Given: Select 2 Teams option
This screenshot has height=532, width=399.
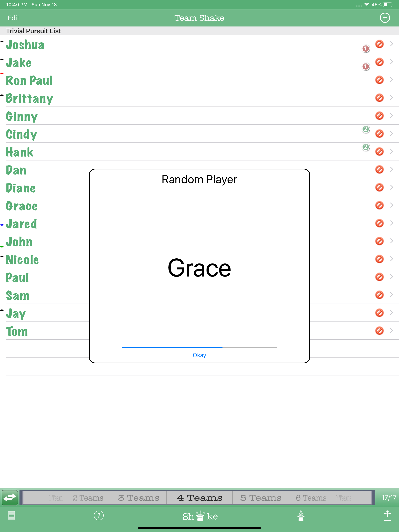Looking at the screenshot, I should [88, 498].
